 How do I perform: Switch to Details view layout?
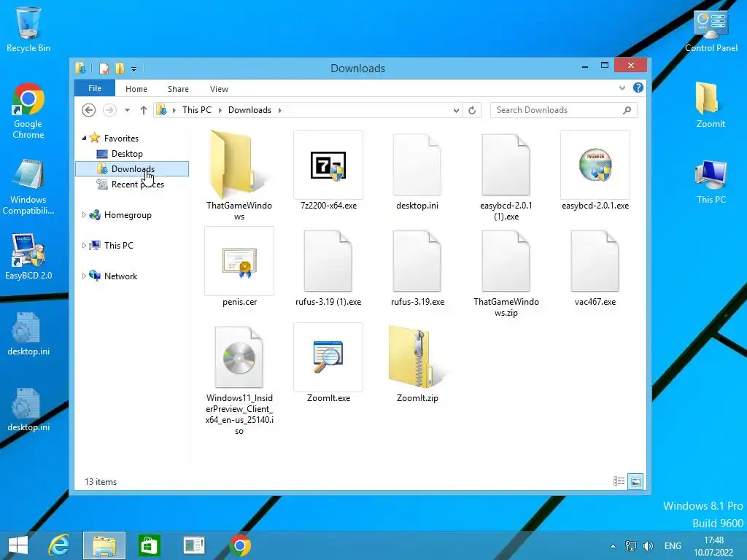[x=619, y=481]
